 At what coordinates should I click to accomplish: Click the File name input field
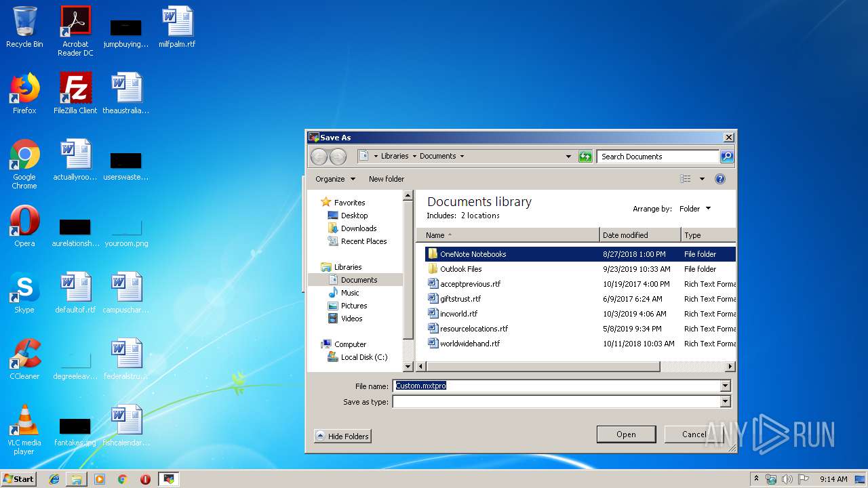[556, 386]
